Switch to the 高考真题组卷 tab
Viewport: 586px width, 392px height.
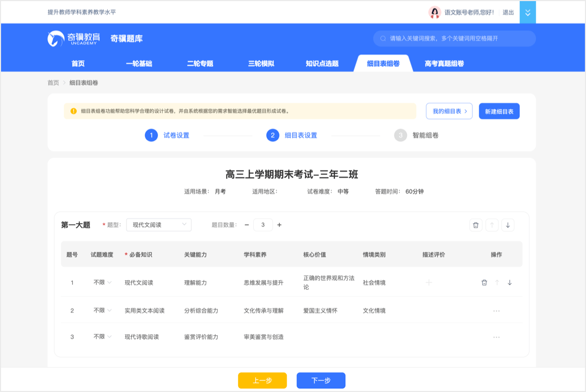coord(444,64)
